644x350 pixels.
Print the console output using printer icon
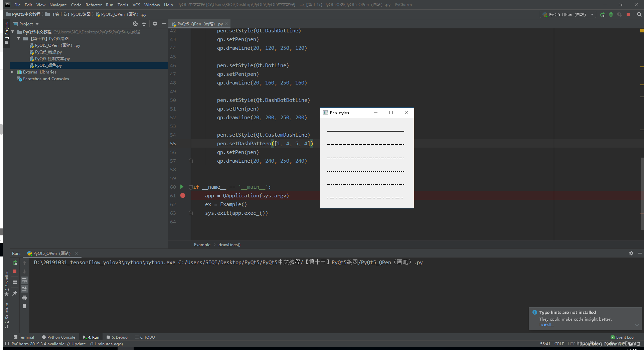(24, 298)
